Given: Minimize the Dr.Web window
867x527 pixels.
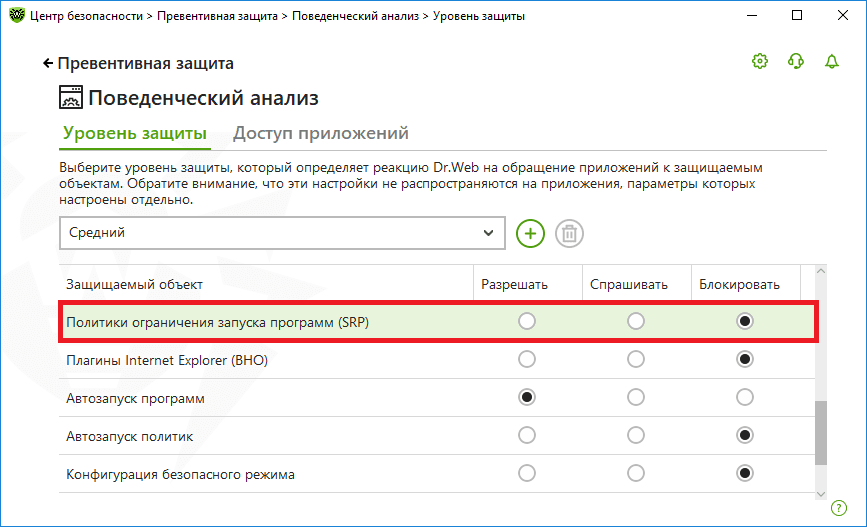Looking at the screenshot, I should 751,15.
